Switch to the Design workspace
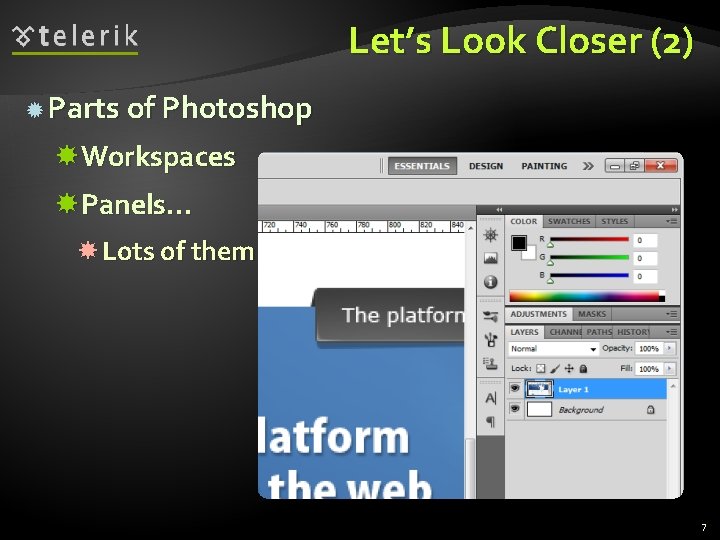The height and width of the screenshot is (540, 720). 486,166
